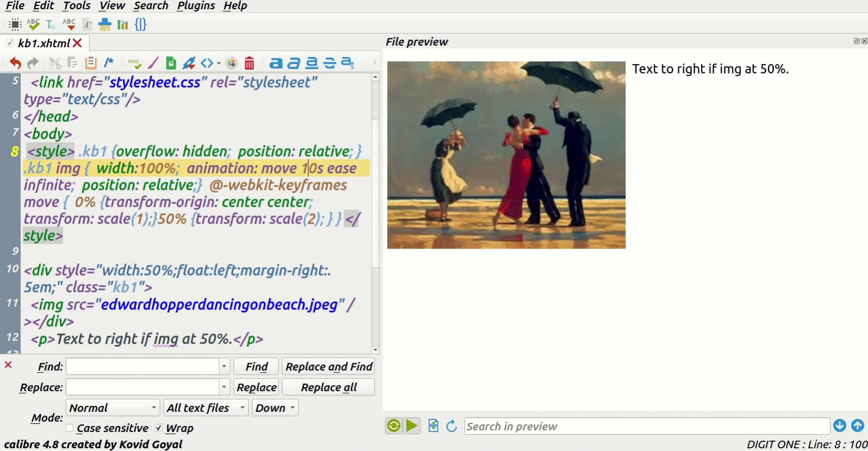This screenshot has width=868, height=451.
Task: Open the File menu
Action: pos(15,6)
